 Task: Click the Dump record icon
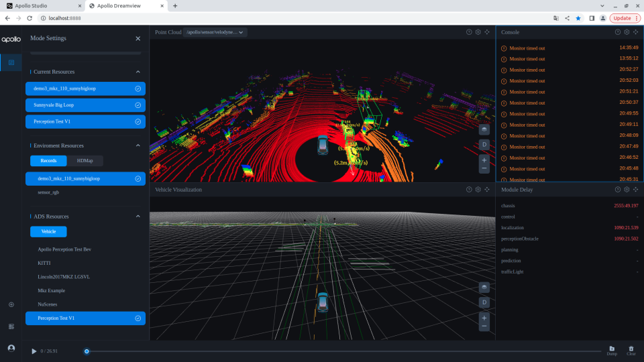pyautogui.click(x=612, y=349)
